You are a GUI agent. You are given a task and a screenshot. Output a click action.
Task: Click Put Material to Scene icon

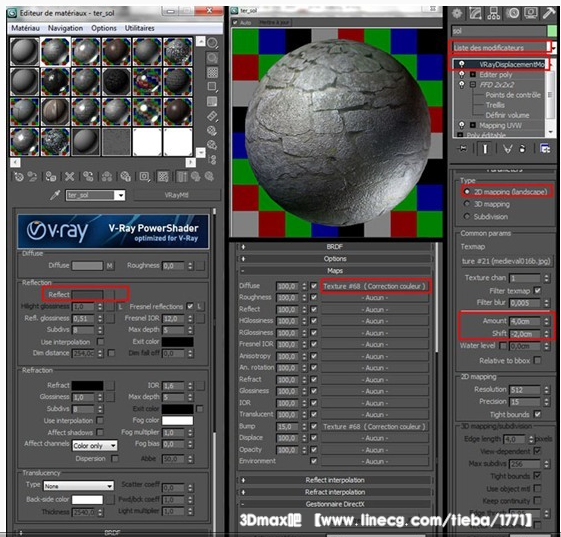(x=33, y=176)
